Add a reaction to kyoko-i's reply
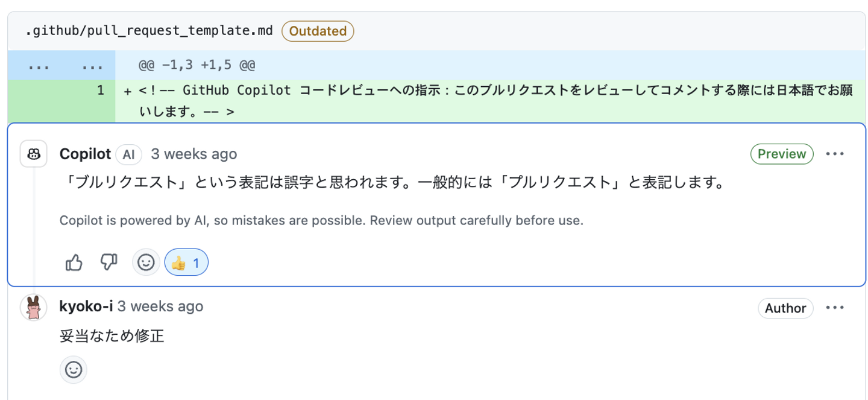This screenshot has width=868, height=400. coord(74,369)
